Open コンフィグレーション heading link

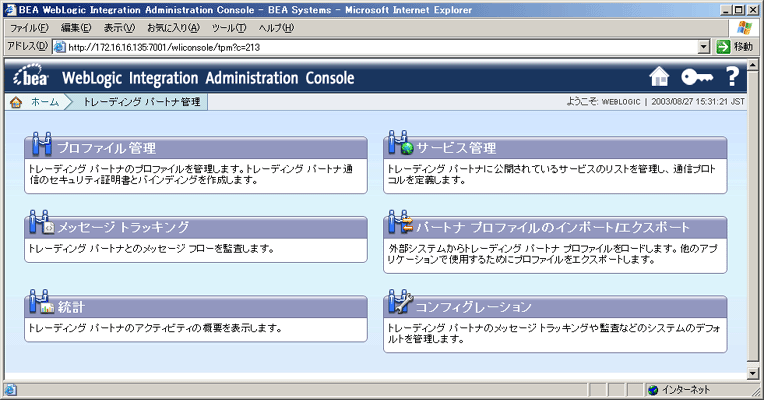pyautogui.click(x=474, y=307)
